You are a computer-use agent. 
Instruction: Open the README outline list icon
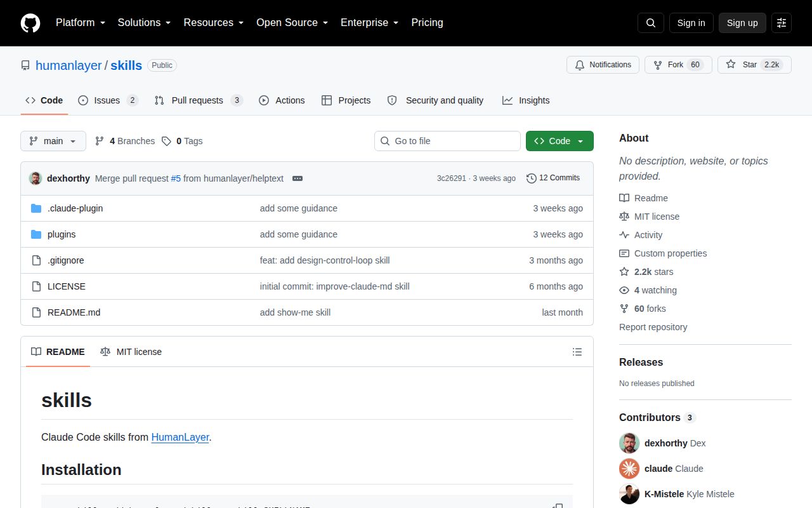click(577, 352)
